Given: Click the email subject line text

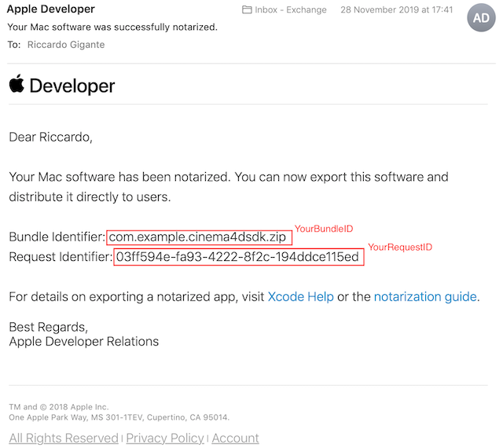Looking at the screenshot, I should 112,27.
